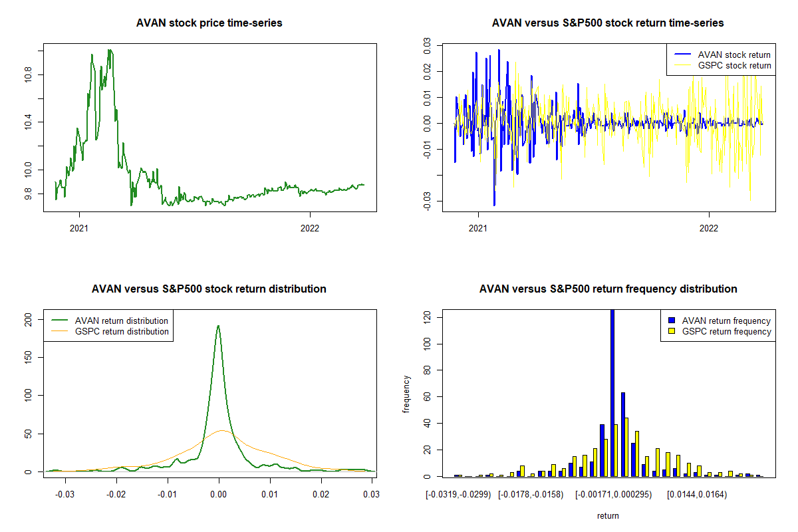Select the 'return frequency distribution' chart title
This screenshot has width=798, height=532.
click(x=608, y=289)
